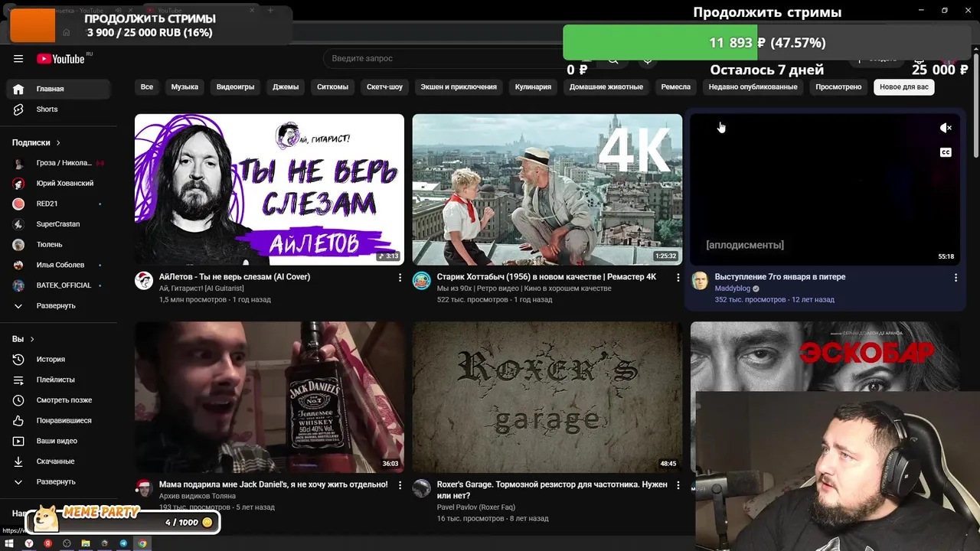The height and width of the screenshot is (551, 980).
Task: Open the Гроза / Никола… subscription channel
Action: pos(58,163)
